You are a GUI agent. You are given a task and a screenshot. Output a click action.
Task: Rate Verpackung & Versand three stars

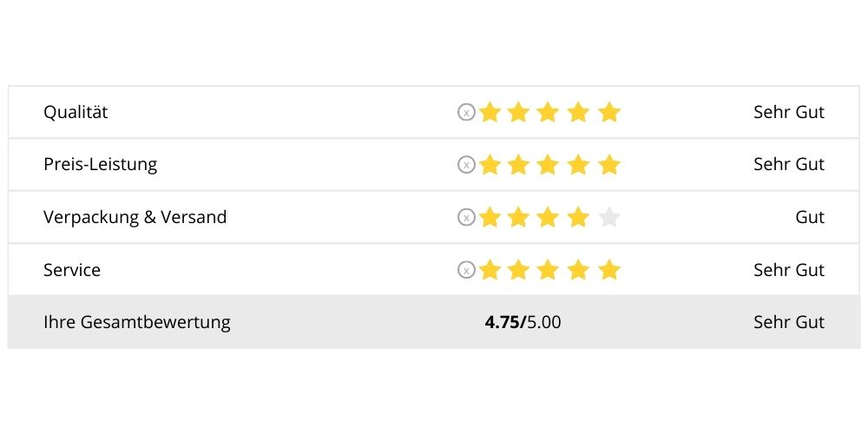[549, 217]
